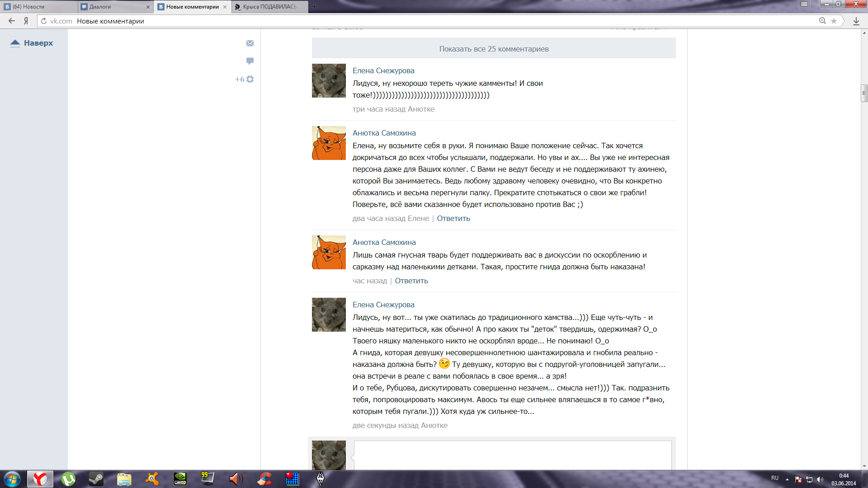This screenshot has width=868, height=488.
Task: Reload the page with refresh icon
Action: (44, 21)
